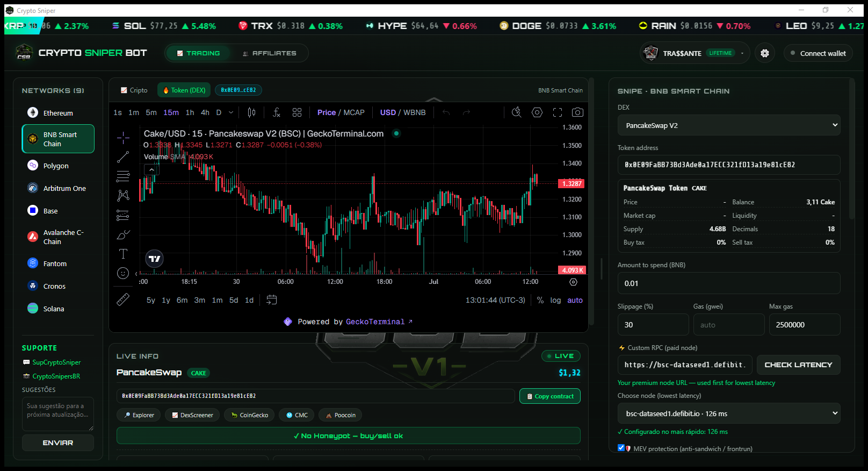This screenshot has width=868, height=471.
Task: Open the app settings gear
Action: coord(765,53)
